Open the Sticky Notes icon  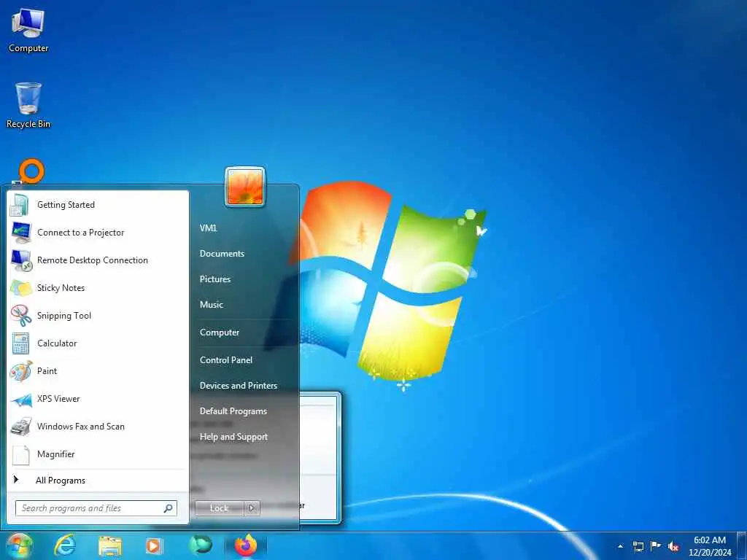click(20, 288)
